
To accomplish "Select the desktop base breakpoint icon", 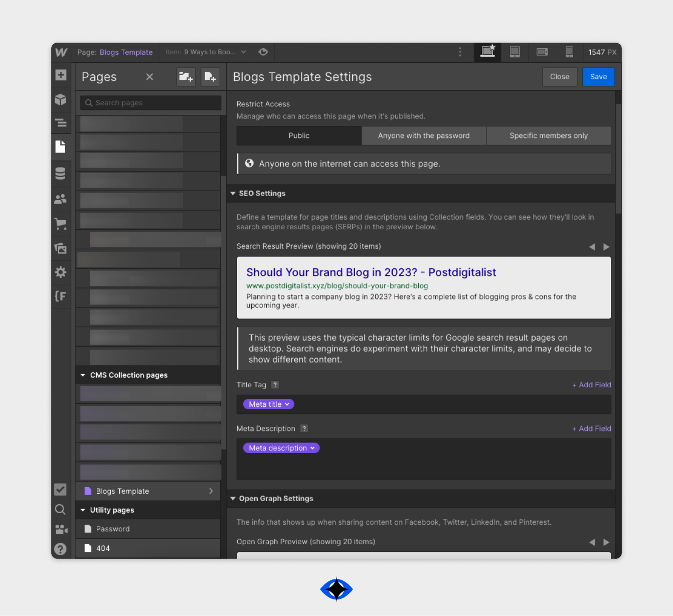I will click(x=487, y=52).
